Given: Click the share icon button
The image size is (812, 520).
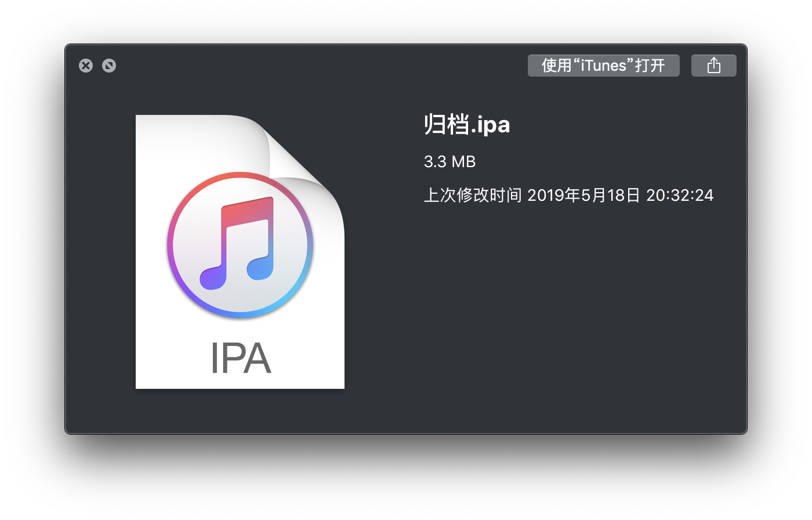Looking at the screenshot, I should click(x=713, y=66).
